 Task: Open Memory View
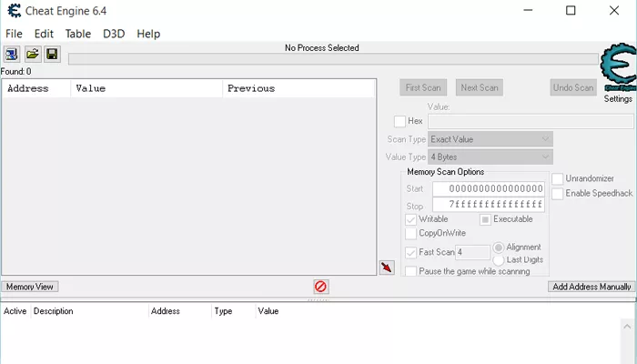[x=30, y=287]
